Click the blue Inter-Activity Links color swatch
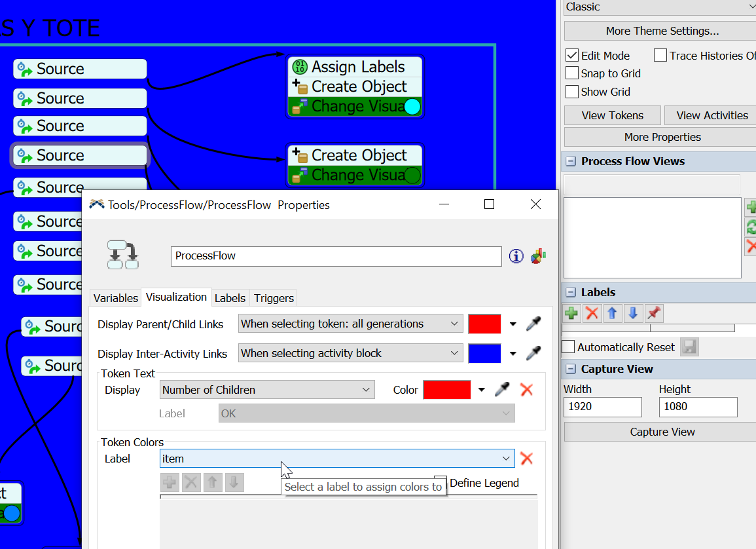756x549 pixels. coord(485,353)
